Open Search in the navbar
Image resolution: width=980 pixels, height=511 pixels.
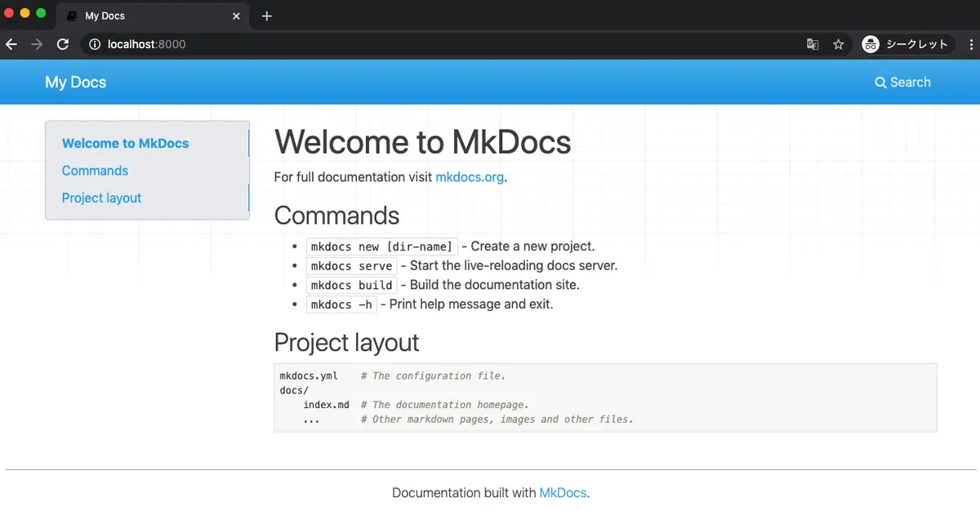(902, 82)
